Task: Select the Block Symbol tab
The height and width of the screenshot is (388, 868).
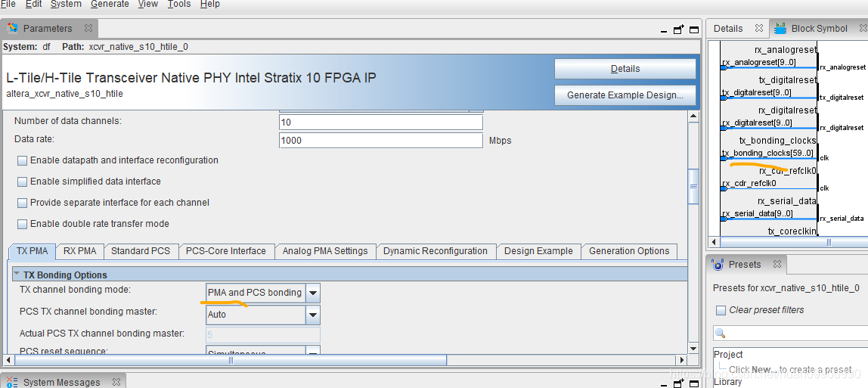Action: click(x=820, y=28)
